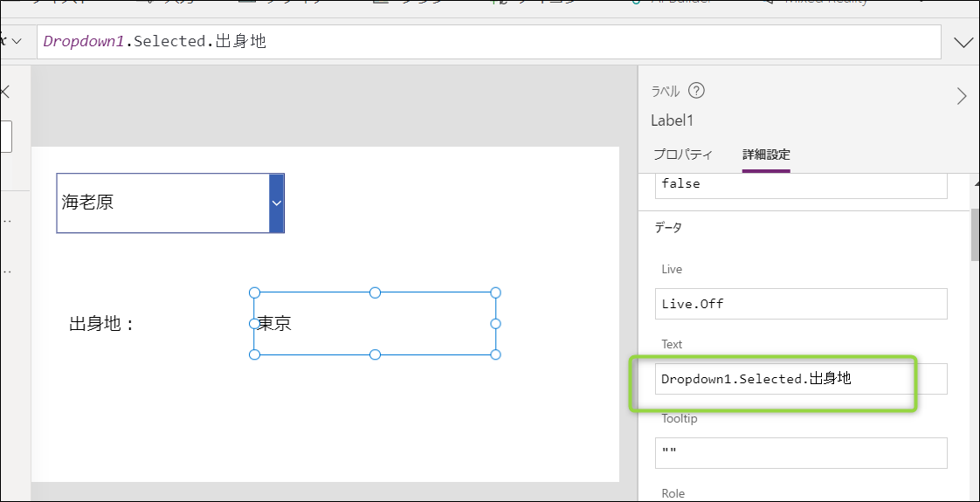Click the Live property field showing Live.Off

pyautogui.click(x=801, y=304)
